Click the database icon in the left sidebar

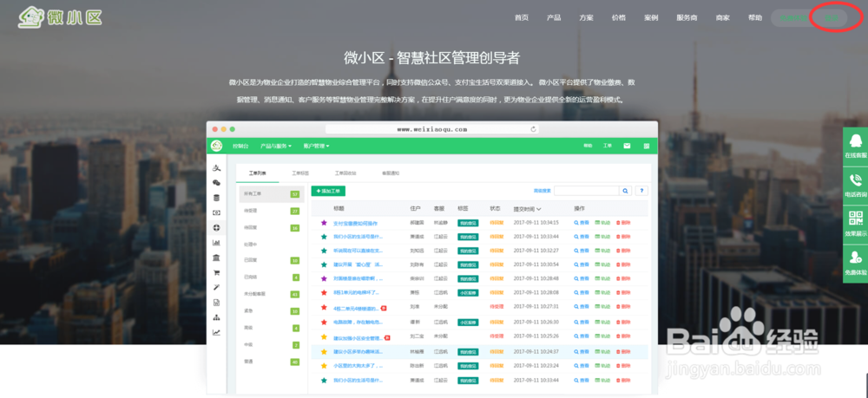point(216,198)
